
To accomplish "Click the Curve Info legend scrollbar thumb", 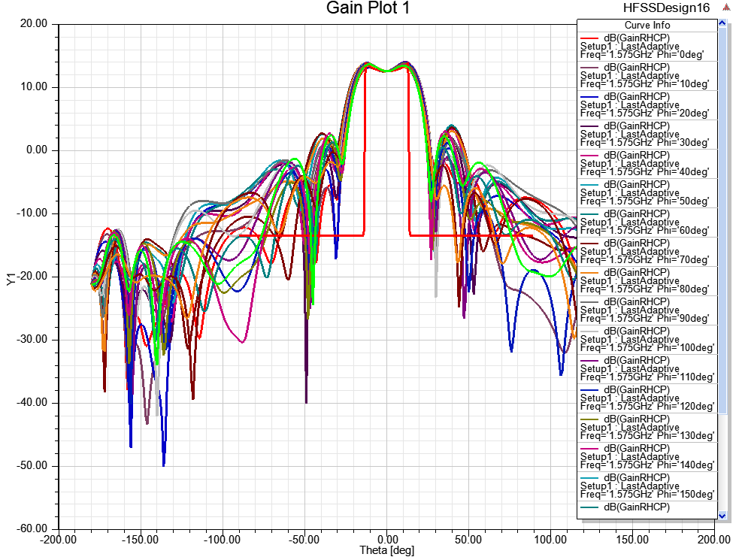I will 722,220.
